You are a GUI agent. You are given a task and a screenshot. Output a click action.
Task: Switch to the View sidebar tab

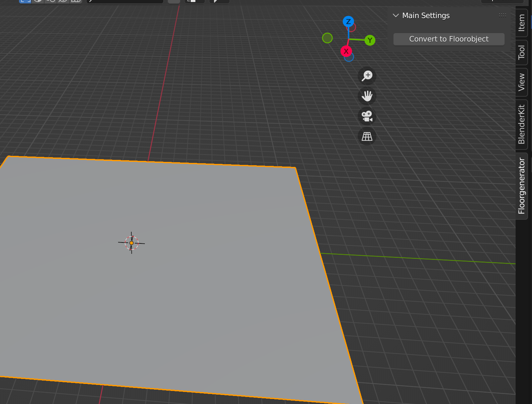(521, 82)
